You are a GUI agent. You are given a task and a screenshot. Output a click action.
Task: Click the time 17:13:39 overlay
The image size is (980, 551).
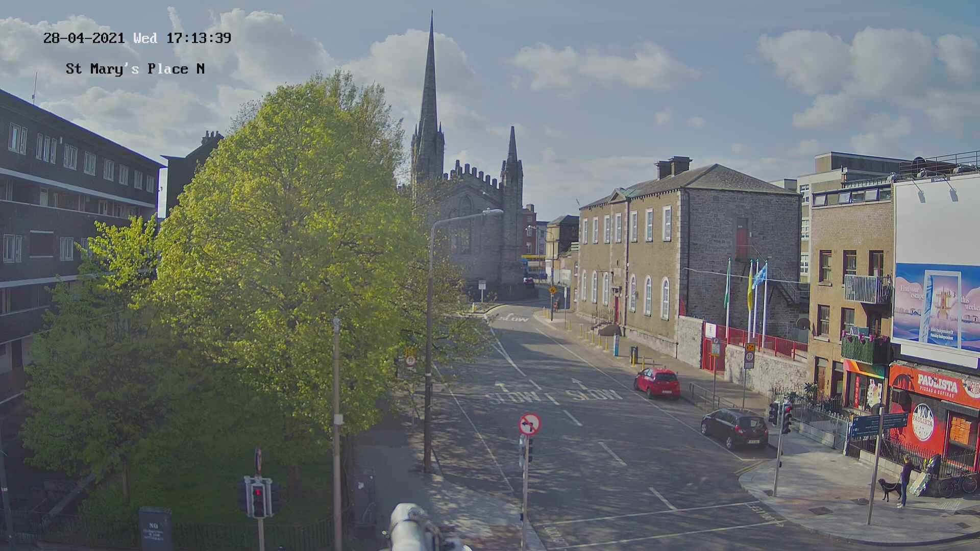coord(199,38)
